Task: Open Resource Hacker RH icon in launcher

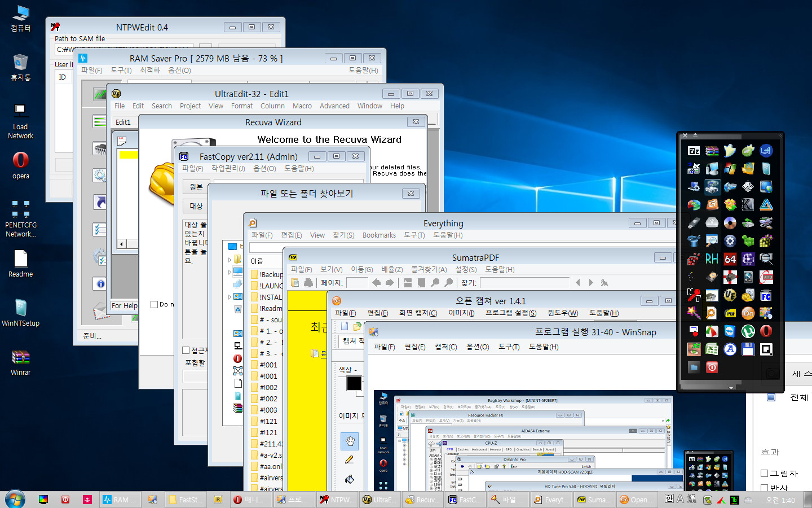Action: coord(712,259)
